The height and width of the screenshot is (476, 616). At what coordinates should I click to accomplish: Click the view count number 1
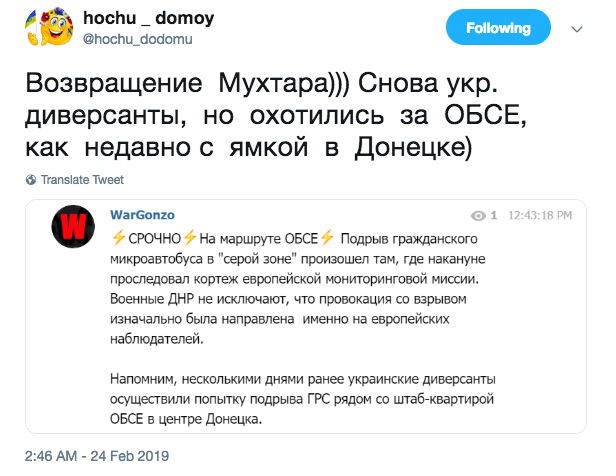coord(493,216)
